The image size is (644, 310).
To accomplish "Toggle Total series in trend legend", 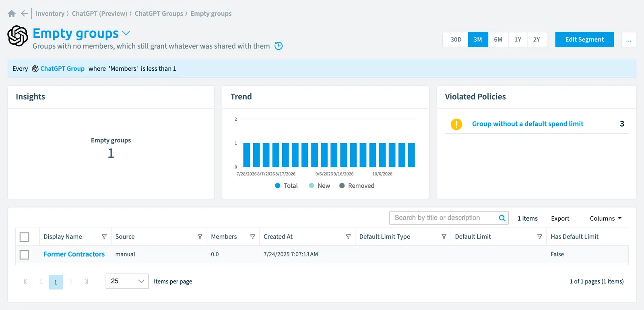I will tap(286, 186).
